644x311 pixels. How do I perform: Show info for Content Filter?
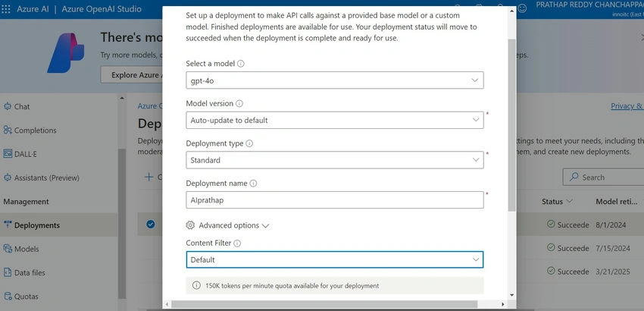237,243
